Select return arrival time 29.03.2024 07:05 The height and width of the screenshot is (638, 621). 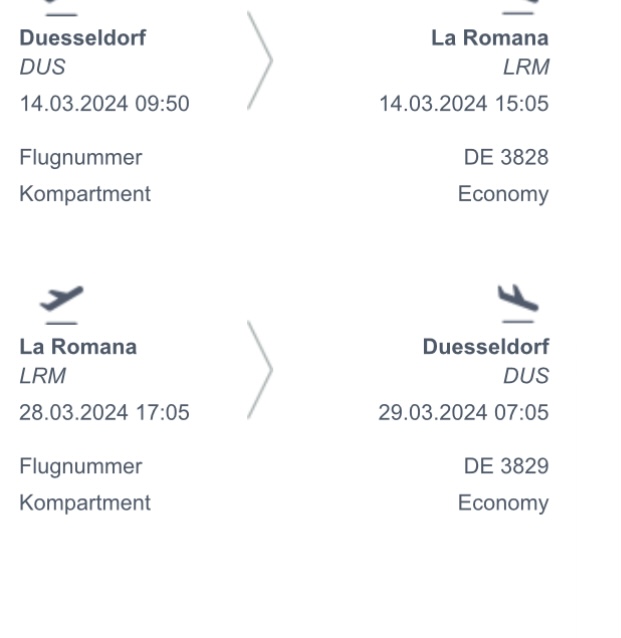point(464,412)
